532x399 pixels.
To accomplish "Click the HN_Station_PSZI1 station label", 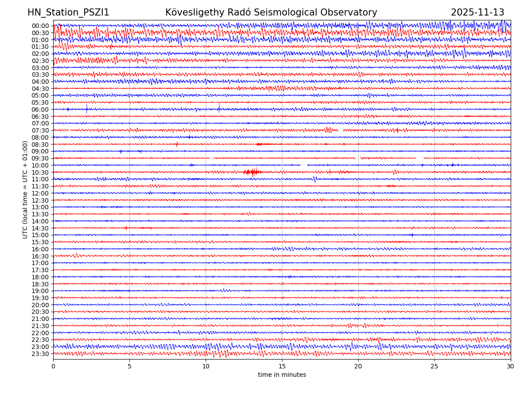I will [68, 13].
